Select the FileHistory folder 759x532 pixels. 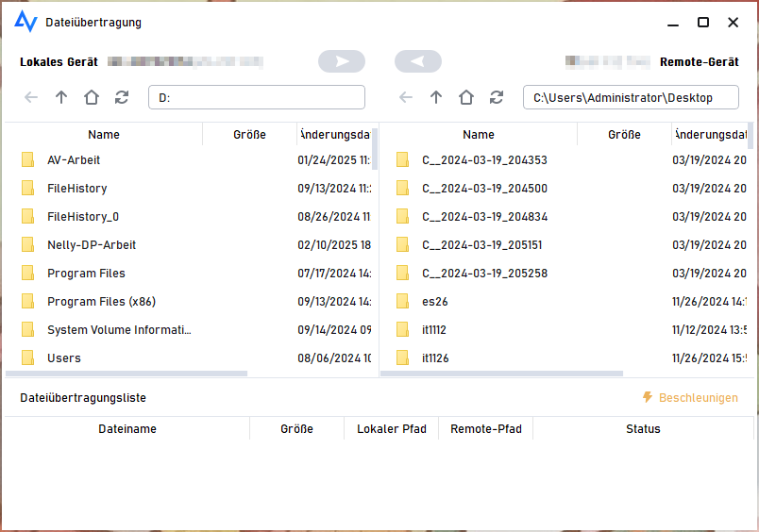189,188
